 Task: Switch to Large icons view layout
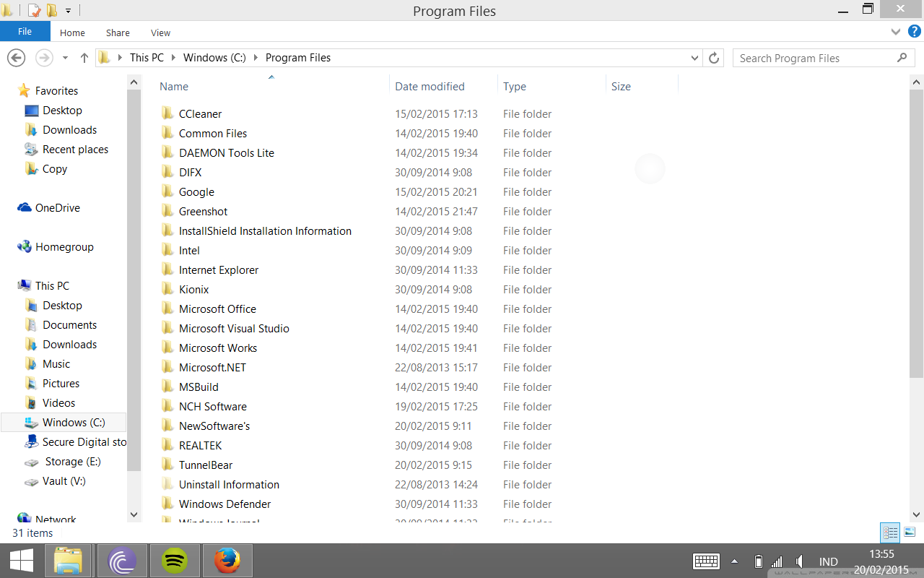[910, 533]
